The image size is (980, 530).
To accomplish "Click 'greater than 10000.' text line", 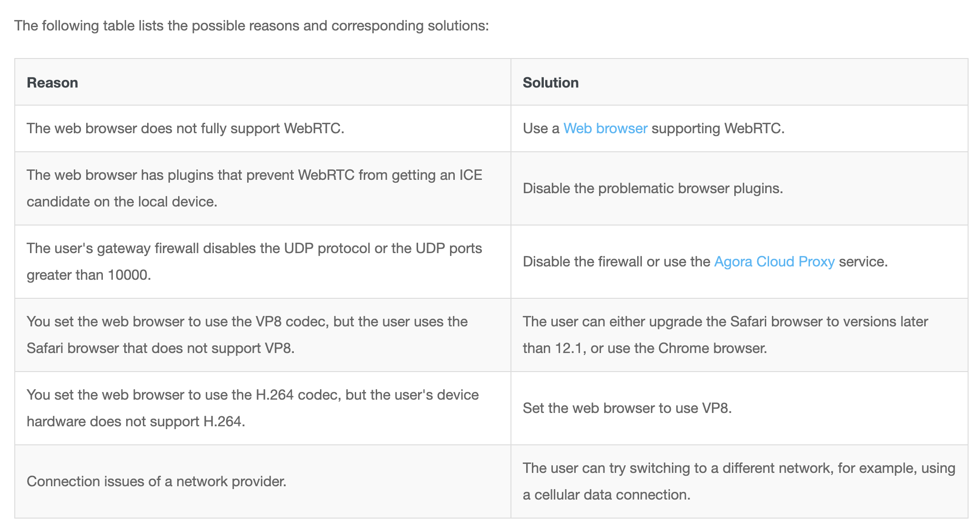I will [x=89, y=275].
